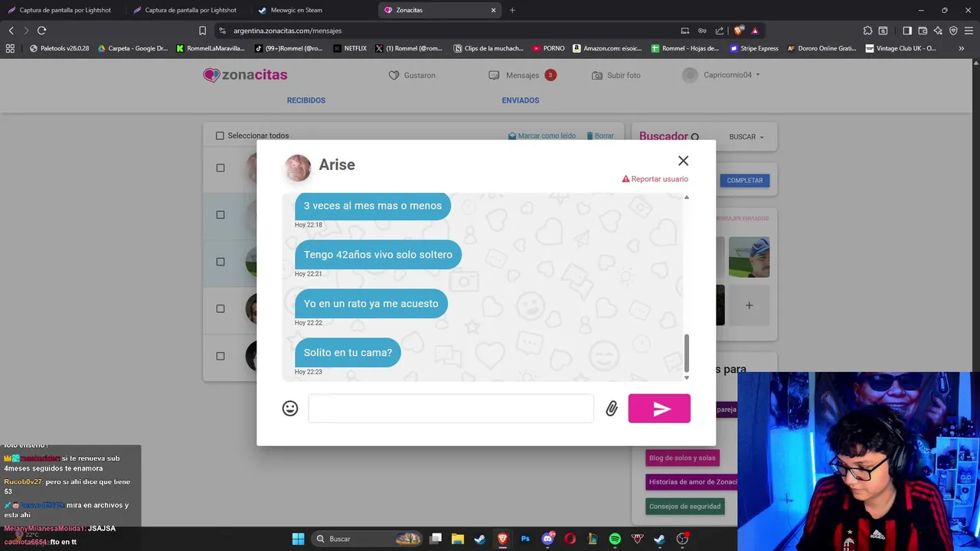Open the Stripe Express bookmark
This screenshot has height=551, width=980.
tap(754, 48)
